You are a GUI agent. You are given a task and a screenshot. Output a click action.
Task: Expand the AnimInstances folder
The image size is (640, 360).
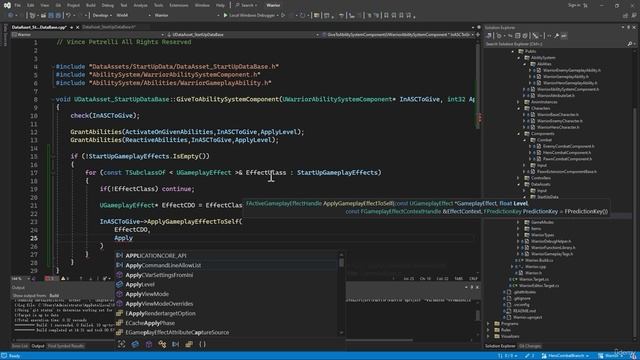pos(519,102)
